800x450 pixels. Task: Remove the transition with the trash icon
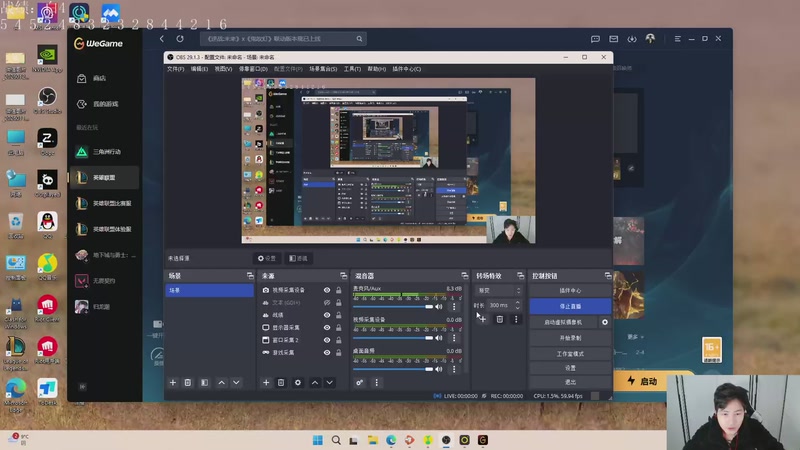pyautogui.click(x=499, y=319)
